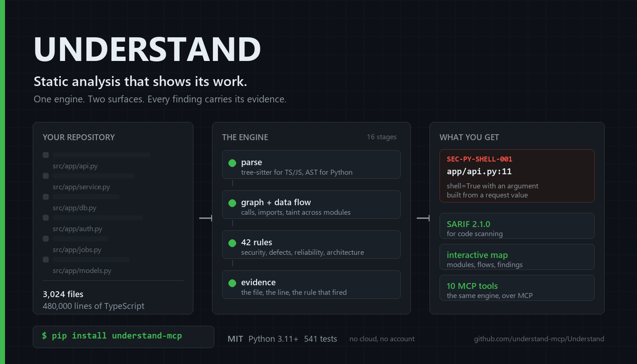This screenshot has height=364, width=637.
Task: Click the graph + data flow stage title
Action: click(276, 202)
